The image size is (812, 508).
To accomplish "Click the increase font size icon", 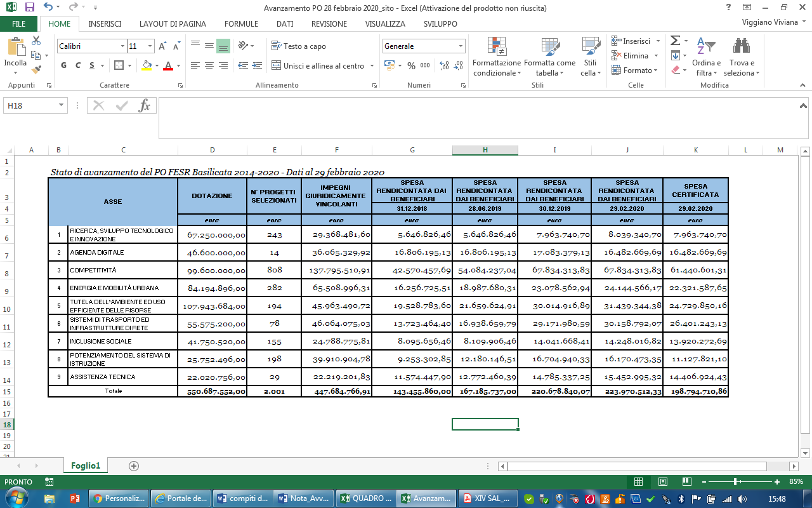I will 162,46.
